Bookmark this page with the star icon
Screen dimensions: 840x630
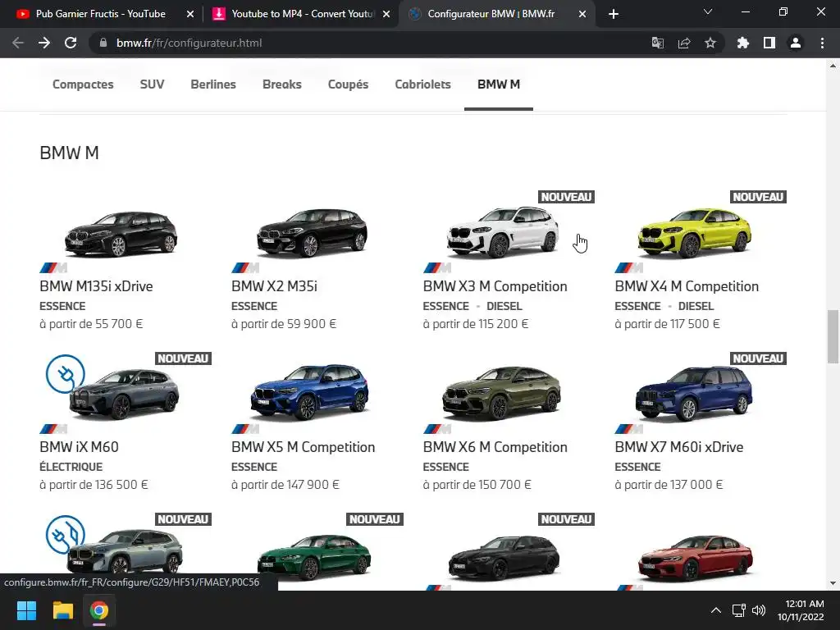tap(710, 43)
